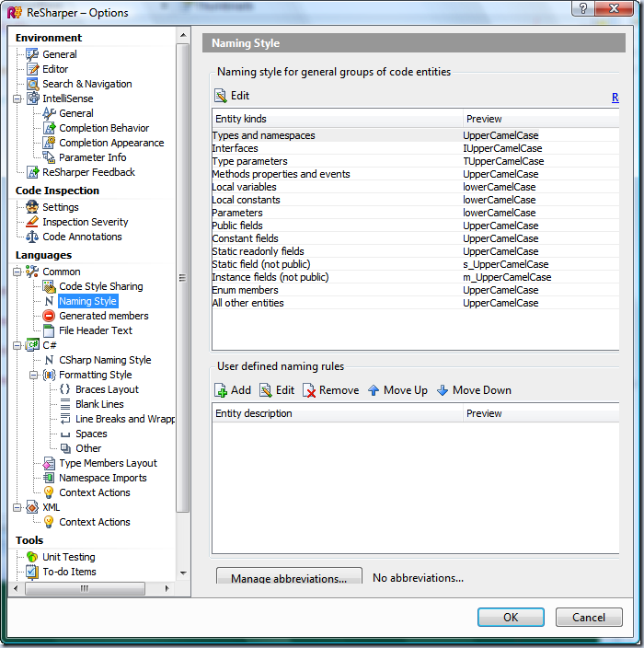Viewport: 644px width, 648px height.
Task: Click the Generated members red icon
Action: tap(49, 316)
